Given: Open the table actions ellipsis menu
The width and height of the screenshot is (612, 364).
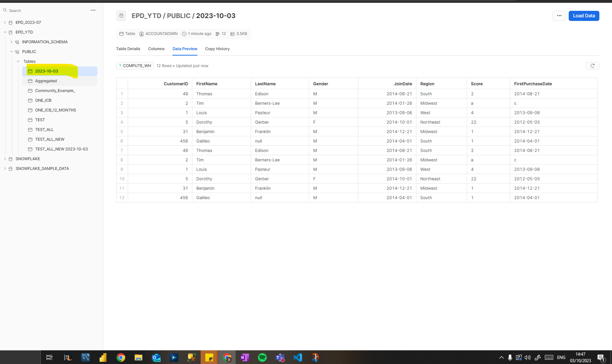Looking at the screenshot, I should click(x=559, y=16).
